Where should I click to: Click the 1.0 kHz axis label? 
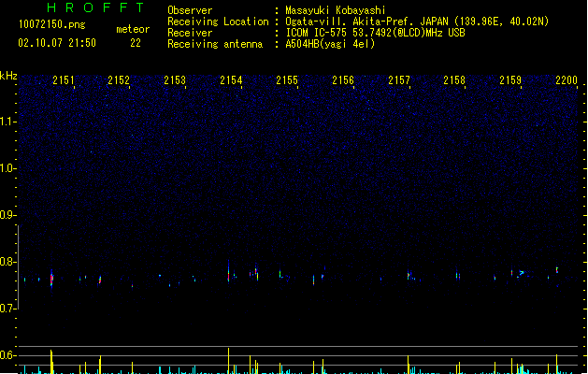click(7, 168)
